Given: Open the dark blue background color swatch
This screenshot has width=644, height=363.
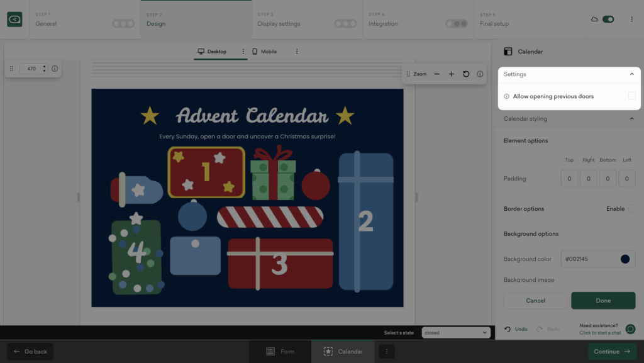Looking at the screenshot, I should point(625,259).
